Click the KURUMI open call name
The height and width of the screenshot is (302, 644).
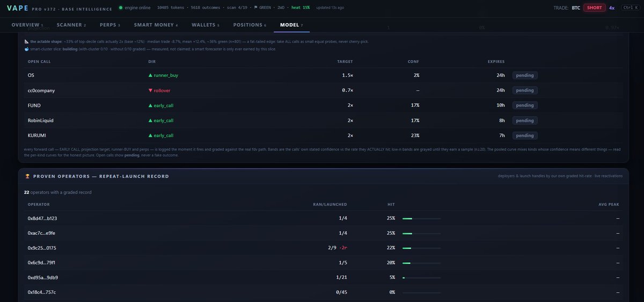(x=36, y=135)
